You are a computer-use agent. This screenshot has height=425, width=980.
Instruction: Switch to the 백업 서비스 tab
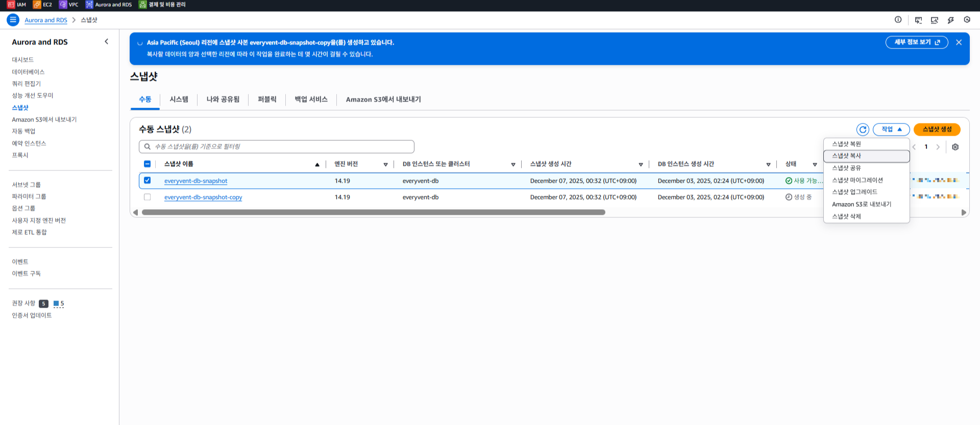pos(311,99)
